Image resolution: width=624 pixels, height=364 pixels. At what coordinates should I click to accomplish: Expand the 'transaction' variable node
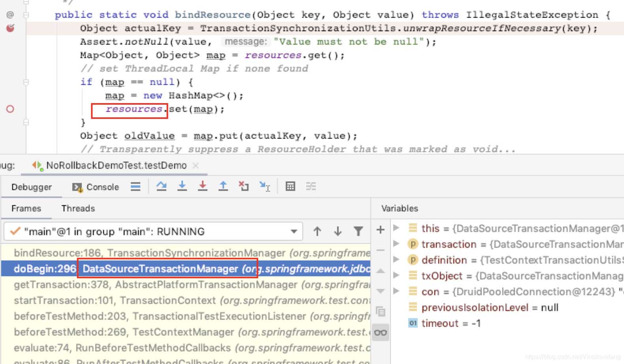[x=396, y=243]
